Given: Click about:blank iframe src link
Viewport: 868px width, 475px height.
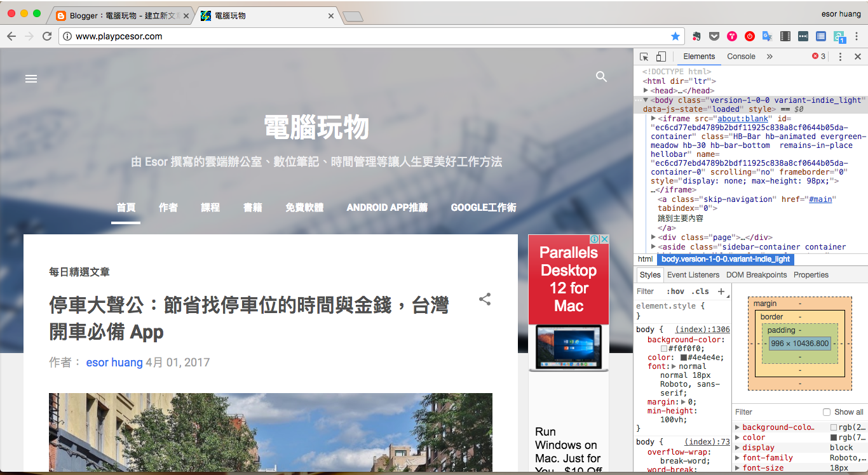Looking at the screenshot, I should coord(743,119).
